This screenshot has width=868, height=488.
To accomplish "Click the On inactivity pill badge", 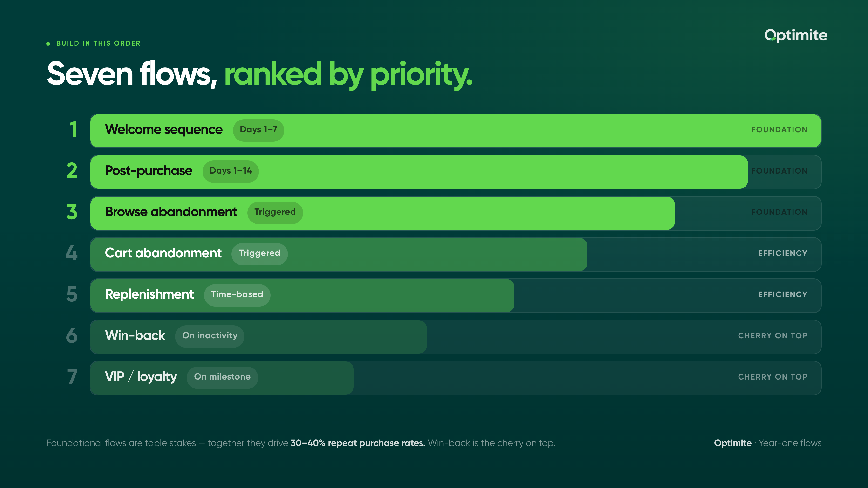I will click(210, 336).
